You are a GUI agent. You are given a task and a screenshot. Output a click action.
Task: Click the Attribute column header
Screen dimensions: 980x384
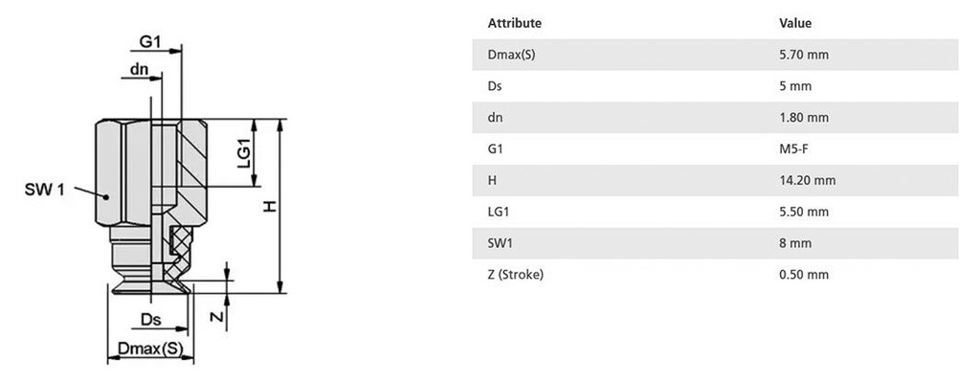pyautogui.click(x=514, y=23)
